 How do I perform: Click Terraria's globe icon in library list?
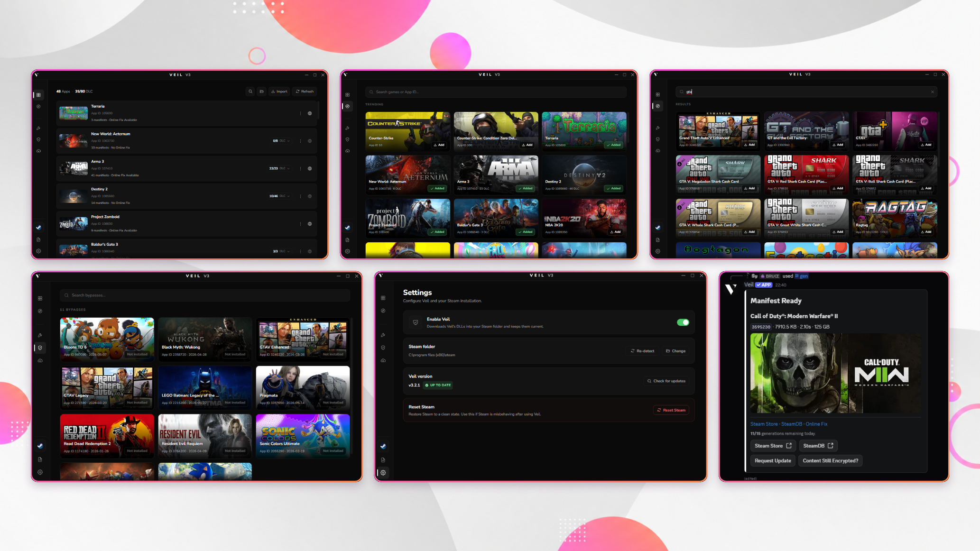click(310, 113)
